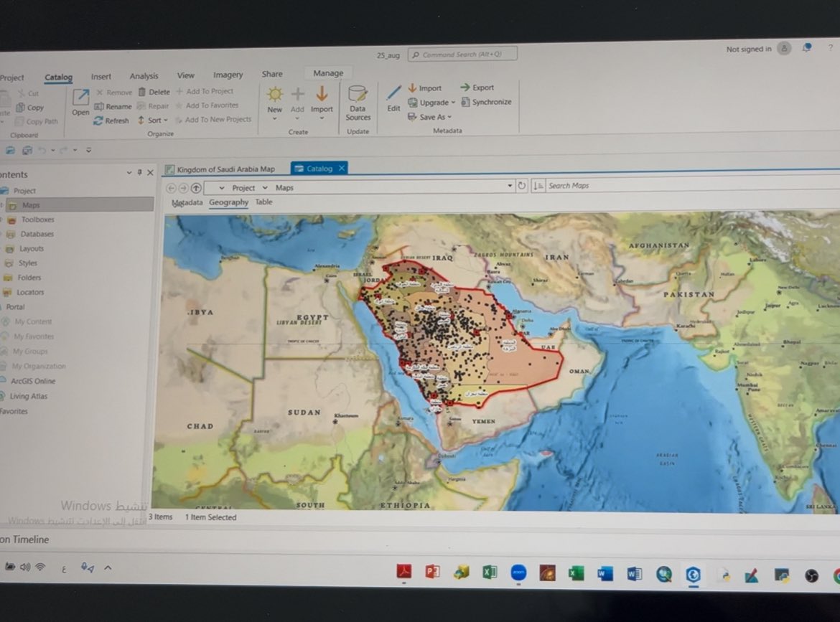
Task: Refresh the catalog contents
Action: point(111,121)
